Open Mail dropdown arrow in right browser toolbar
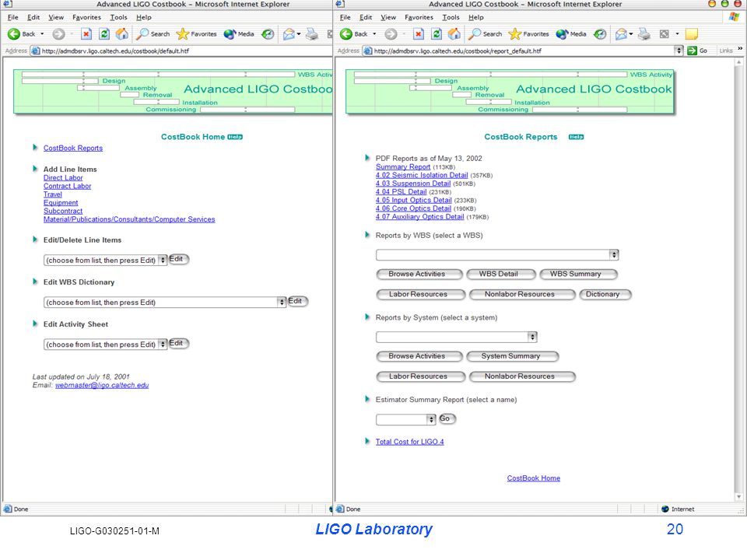The height and width of the screenshot is (560, 747). (x=631, y=33)
